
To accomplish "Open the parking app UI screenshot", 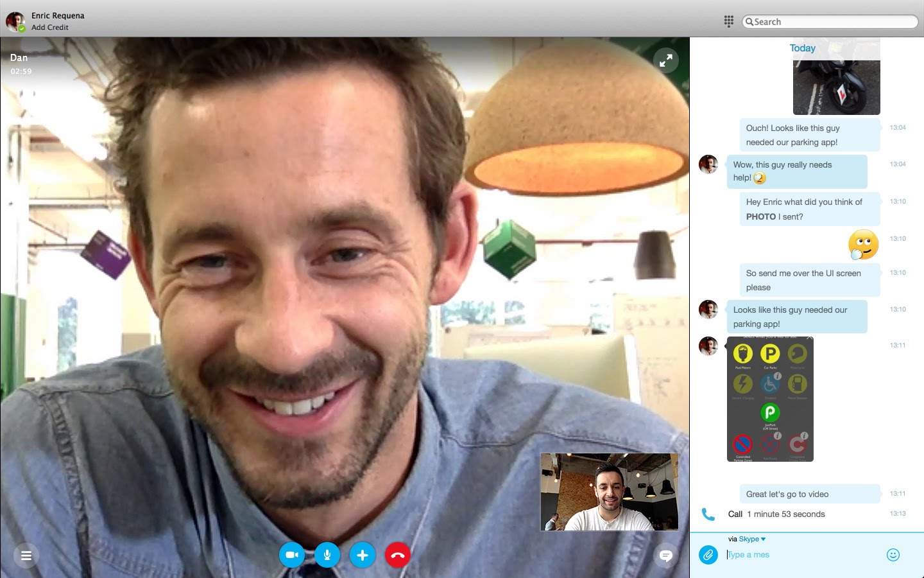I will pyautogui.click(x=770, y=399).
